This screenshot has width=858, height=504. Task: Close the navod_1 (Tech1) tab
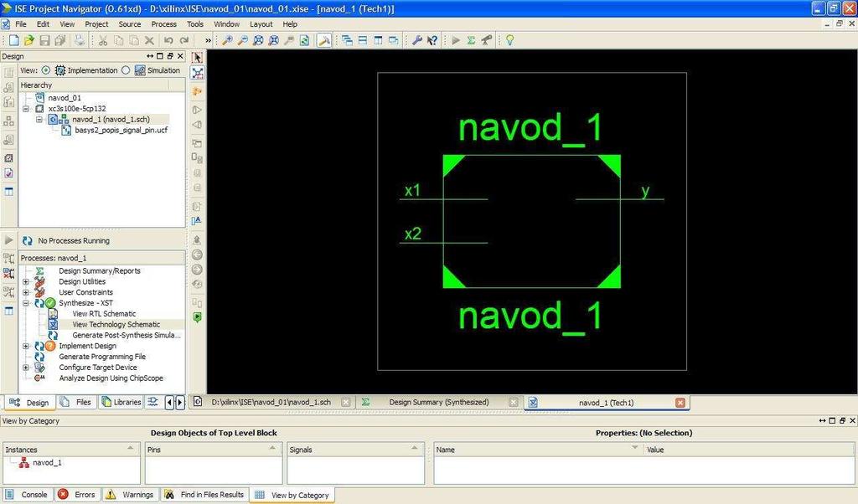coord(680,403)
